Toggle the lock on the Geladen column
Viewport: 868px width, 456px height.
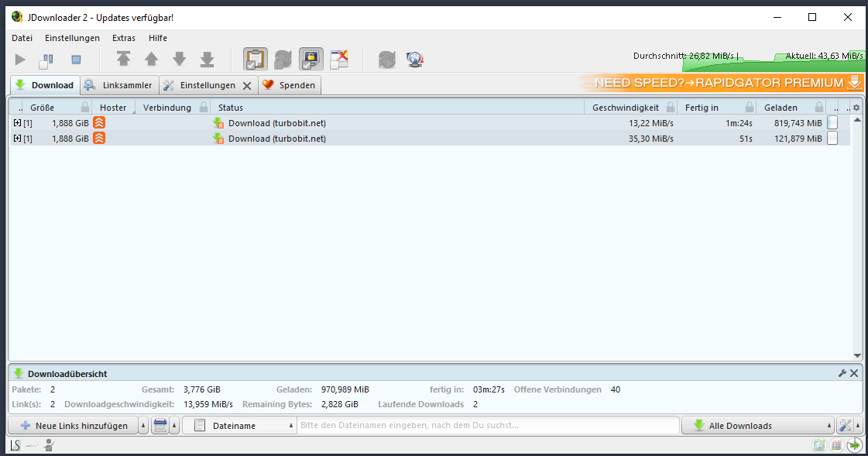(x=818, y=108)
